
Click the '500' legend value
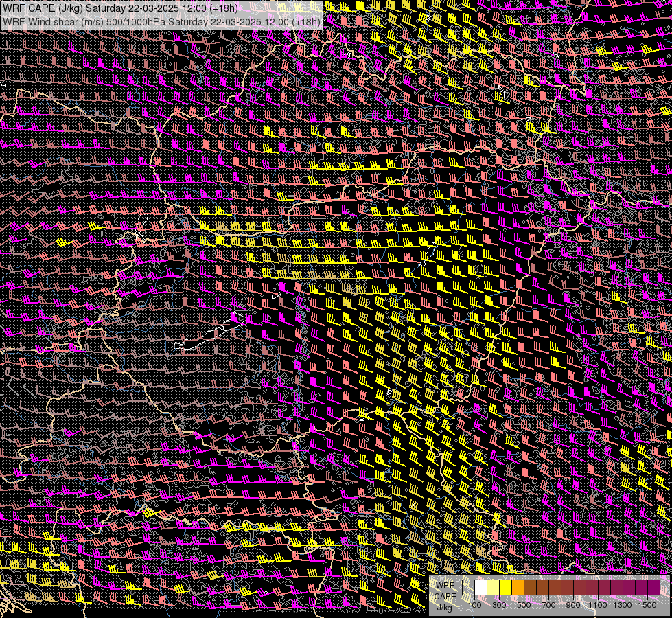pos(524,605)
